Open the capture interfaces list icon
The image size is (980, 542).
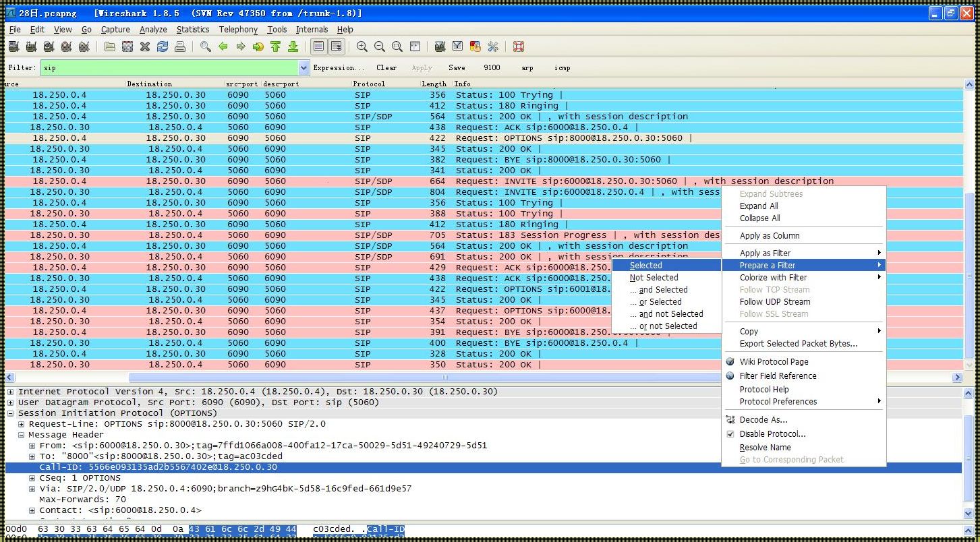(13, 47)
